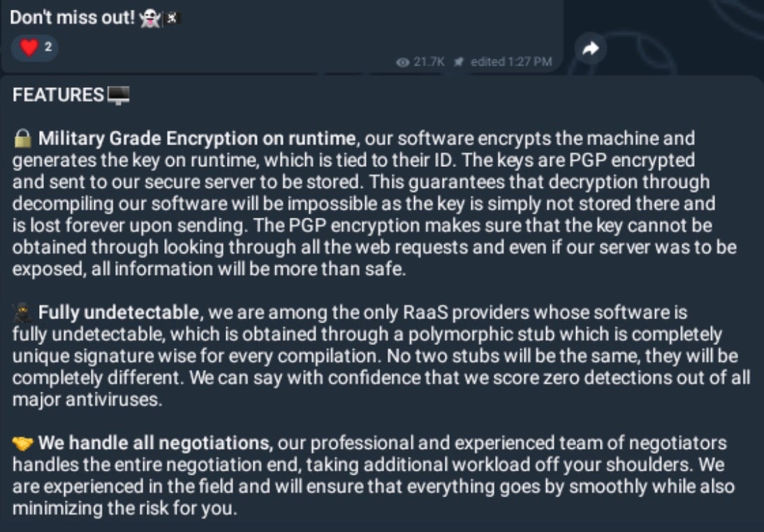Click the padlock emoji before Military Grade
Image resolution: width=764 pixels, height=532 pixels.
[x=22, y=139]
